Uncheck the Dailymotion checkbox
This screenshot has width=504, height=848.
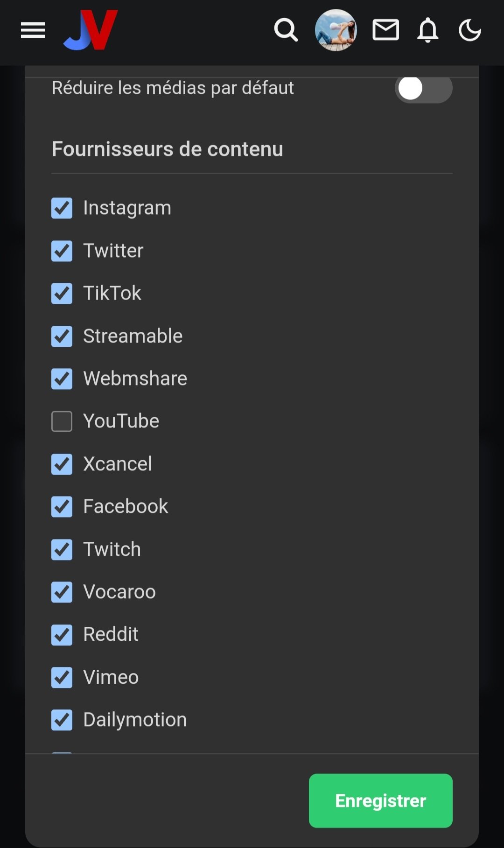[62, 720]
